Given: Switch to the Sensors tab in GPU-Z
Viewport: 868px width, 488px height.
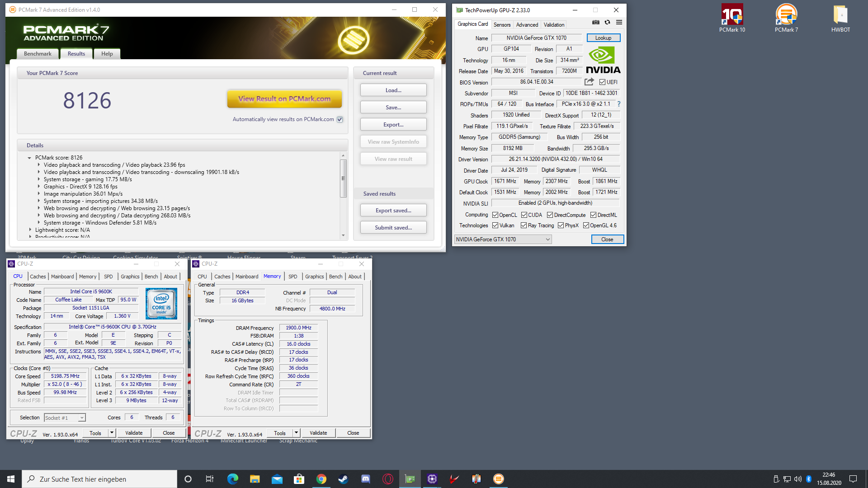Looking at the screenshot, I should [x=502, y=25].
